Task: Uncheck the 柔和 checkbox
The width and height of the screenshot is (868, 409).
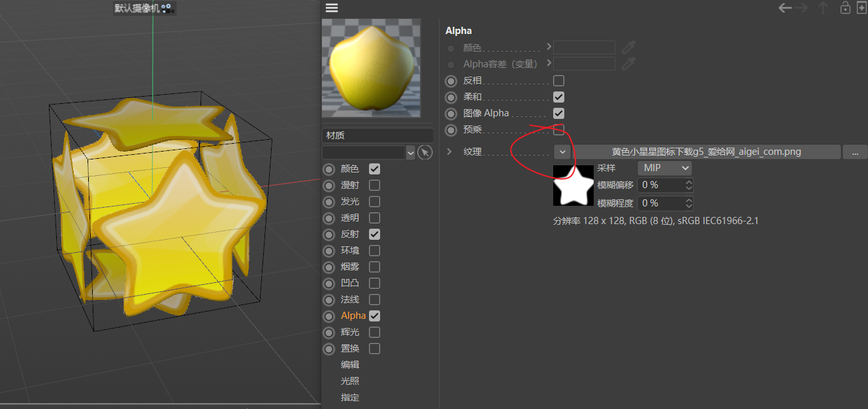Action: [x=558, y=97]
